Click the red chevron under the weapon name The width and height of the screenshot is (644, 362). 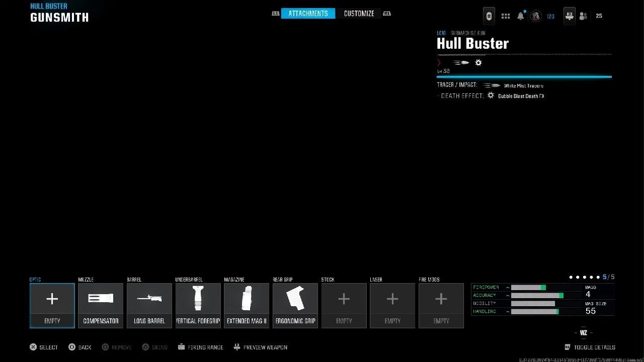pyautogui.click(x=439, y=63)
